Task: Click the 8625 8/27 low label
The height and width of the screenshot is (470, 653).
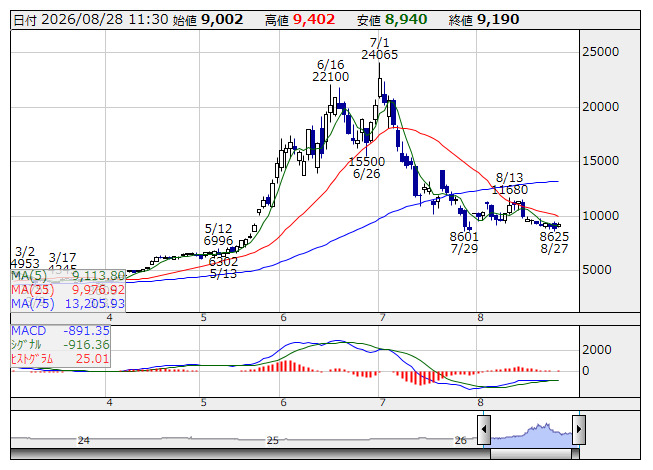Action: (x=554, y=243)
